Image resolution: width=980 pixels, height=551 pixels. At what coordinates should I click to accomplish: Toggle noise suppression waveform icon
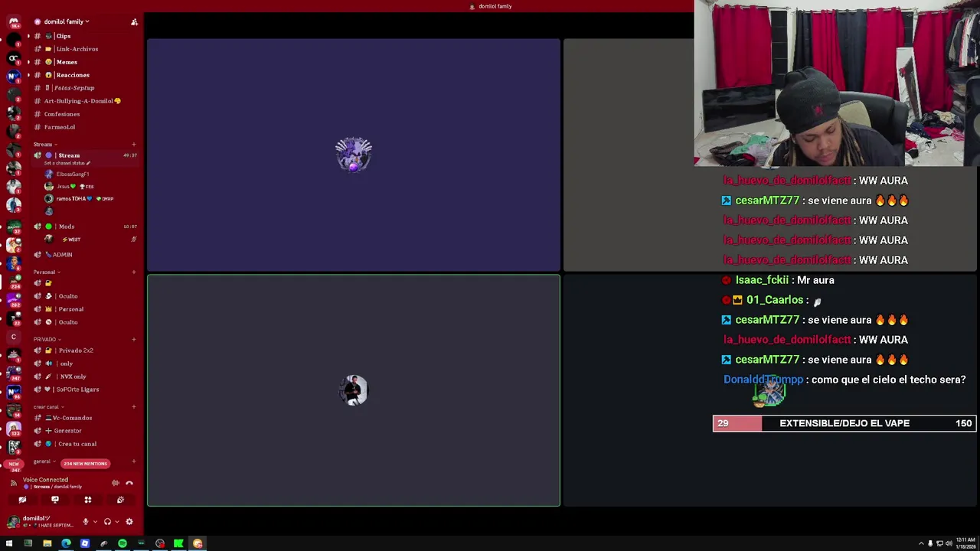coord(116,483)
